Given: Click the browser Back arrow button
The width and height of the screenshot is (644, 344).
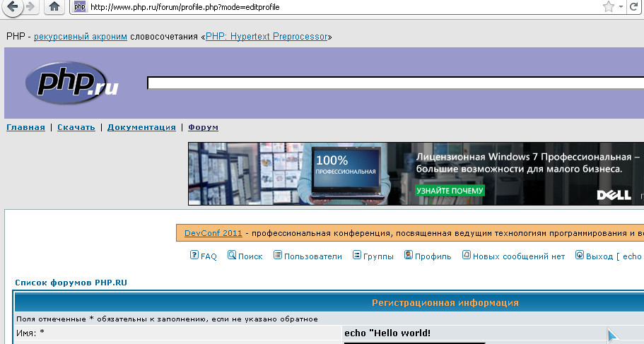Looking at the screenshot, I should click(12, 6).
